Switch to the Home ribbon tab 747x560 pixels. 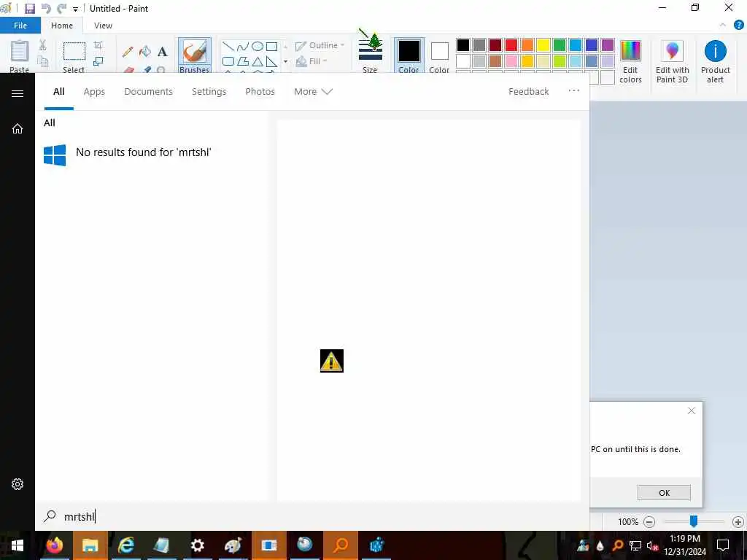62,26
